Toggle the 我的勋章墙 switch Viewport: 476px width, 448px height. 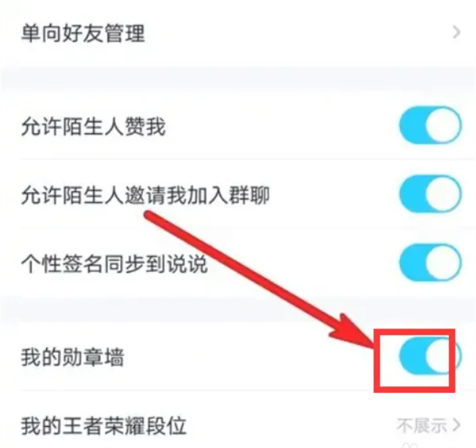tap(430, 356)
